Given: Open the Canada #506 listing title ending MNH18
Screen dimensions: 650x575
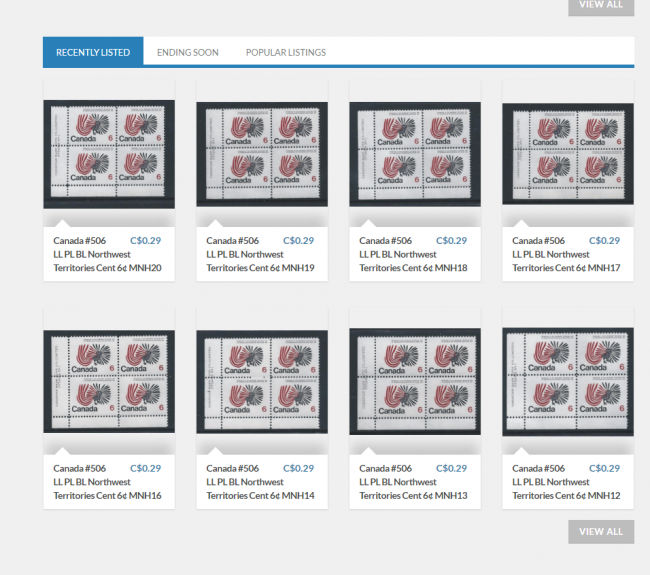Looking at the screenshot, I should [413, 254].
